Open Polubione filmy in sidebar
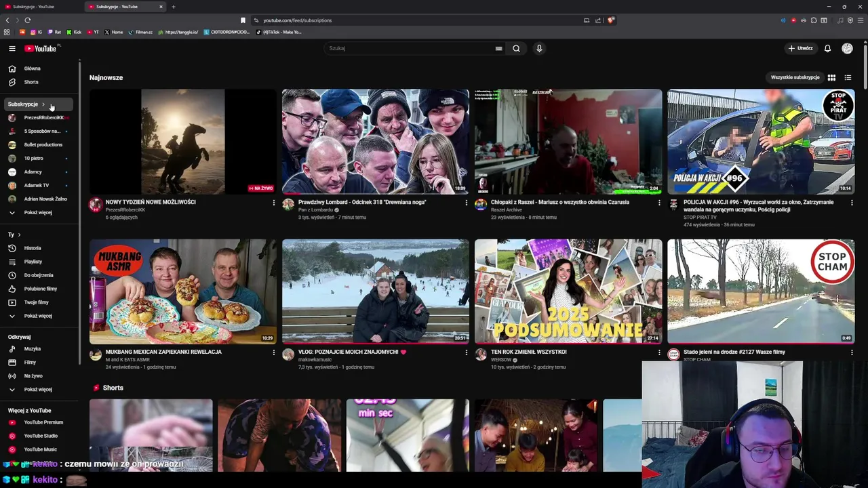This screenshot has height=488, width=868. [x=38, y=289]
